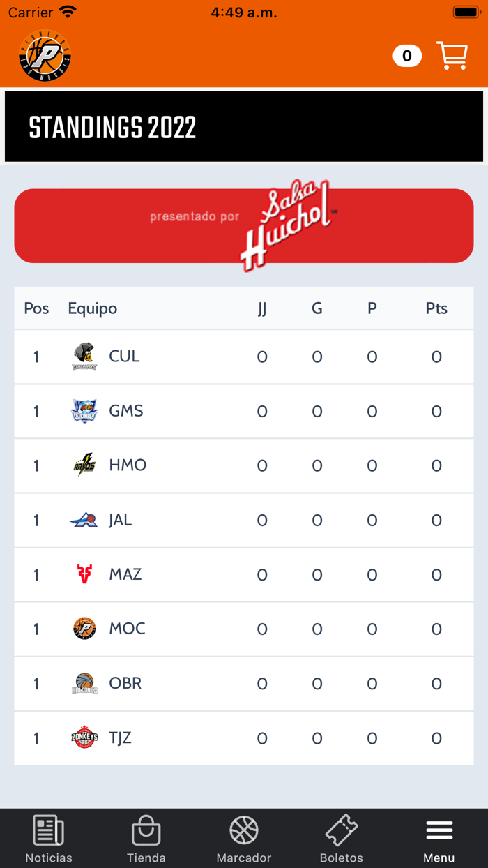Tap the MOC team logo
Screen dimensions: 488x868
(84, 629)
